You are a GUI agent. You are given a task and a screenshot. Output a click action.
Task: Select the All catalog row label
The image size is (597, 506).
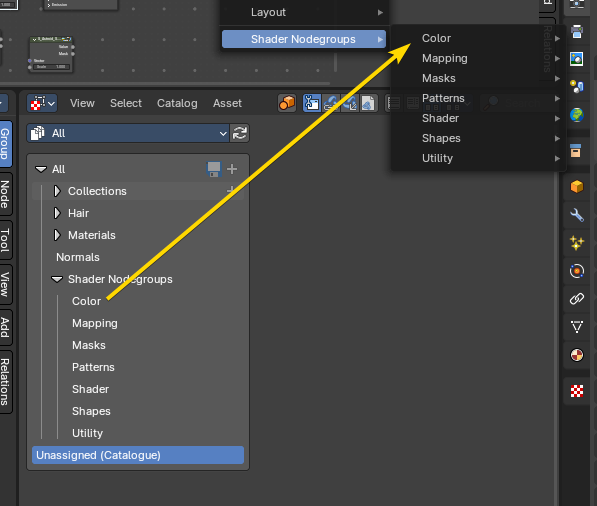58,169
